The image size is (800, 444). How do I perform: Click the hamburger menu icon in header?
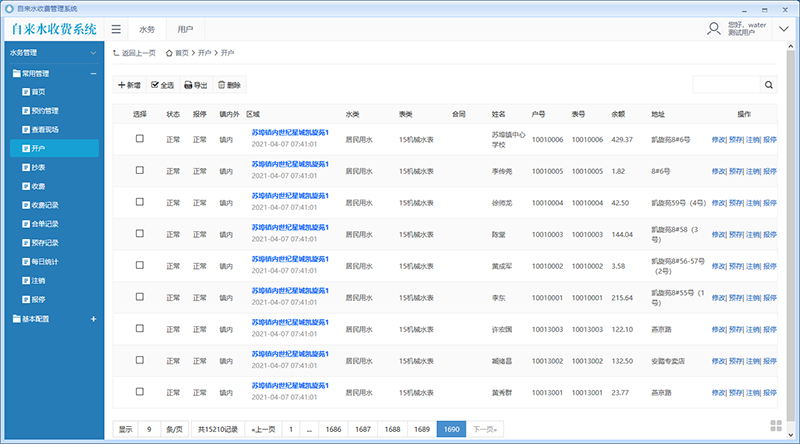[x=117, y=29]
